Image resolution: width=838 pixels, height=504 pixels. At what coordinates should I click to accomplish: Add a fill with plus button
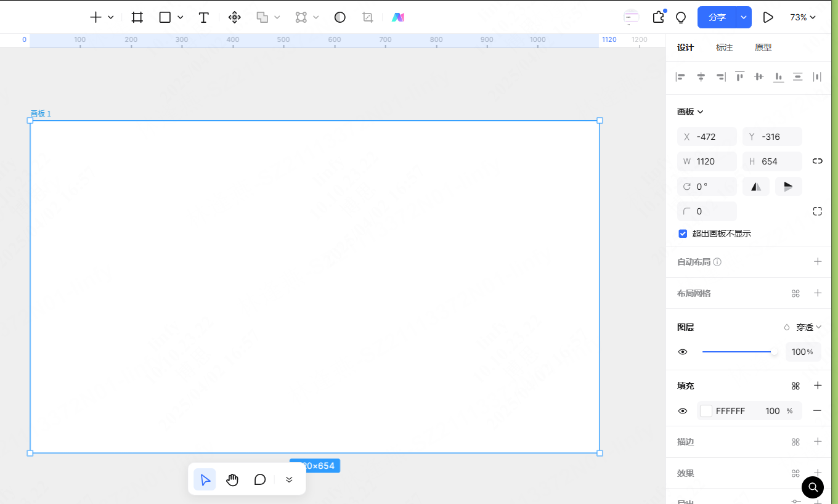pos(818,385)
